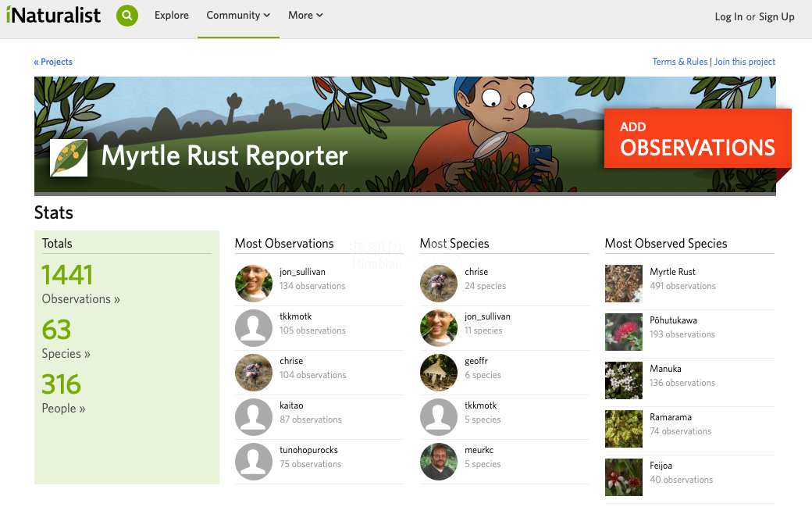This screenshot has height=507, width=812.
Task: Click the iNaturalist logo
Action: pyautogui.click(x=54, y=16)
